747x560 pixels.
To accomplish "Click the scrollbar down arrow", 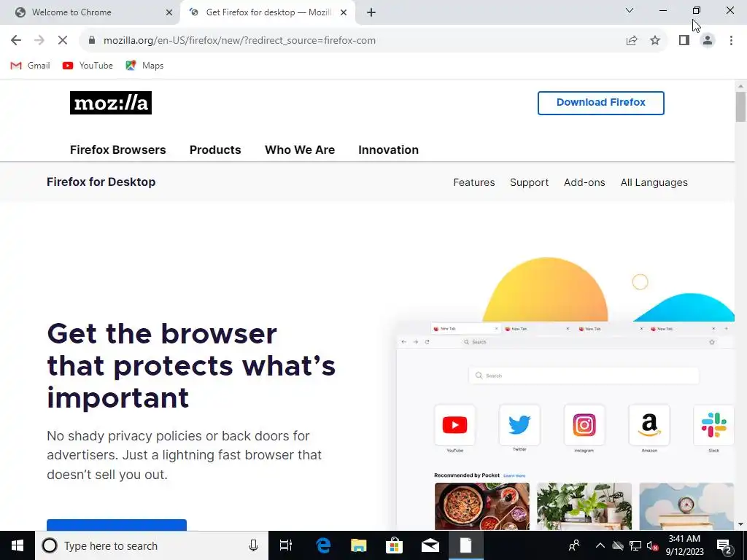I will click(x=740, y=525).
